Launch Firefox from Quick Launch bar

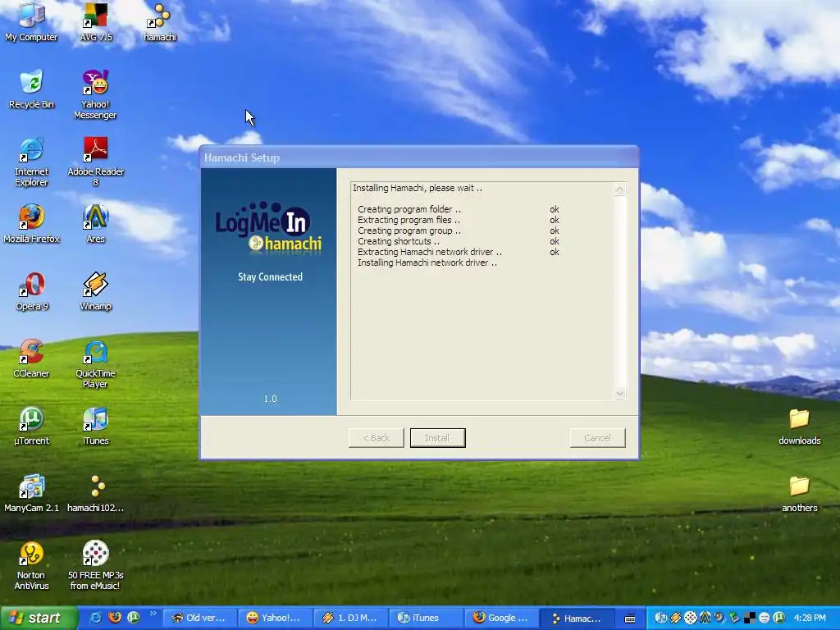[x=115, y=618]
